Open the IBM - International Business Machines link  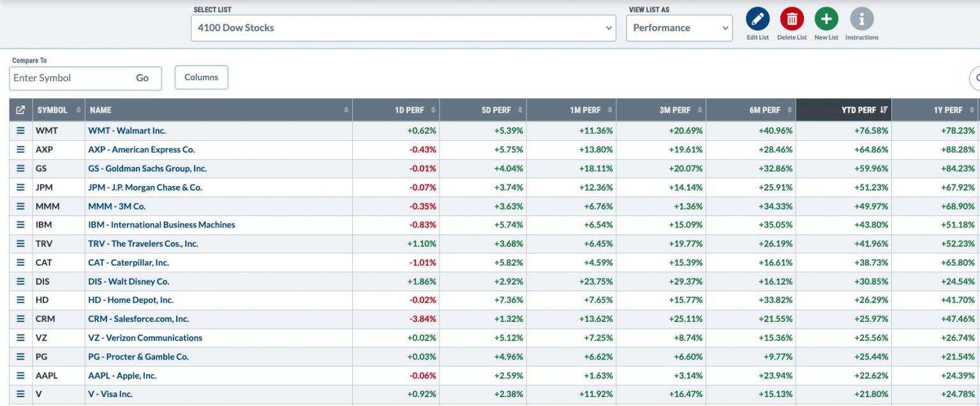[x=161, y=225]
